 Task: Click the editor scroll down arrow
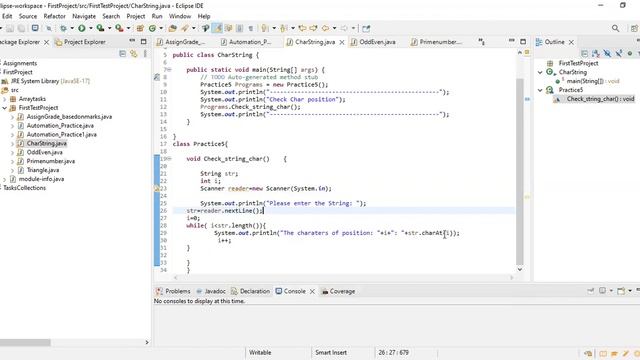520,269
